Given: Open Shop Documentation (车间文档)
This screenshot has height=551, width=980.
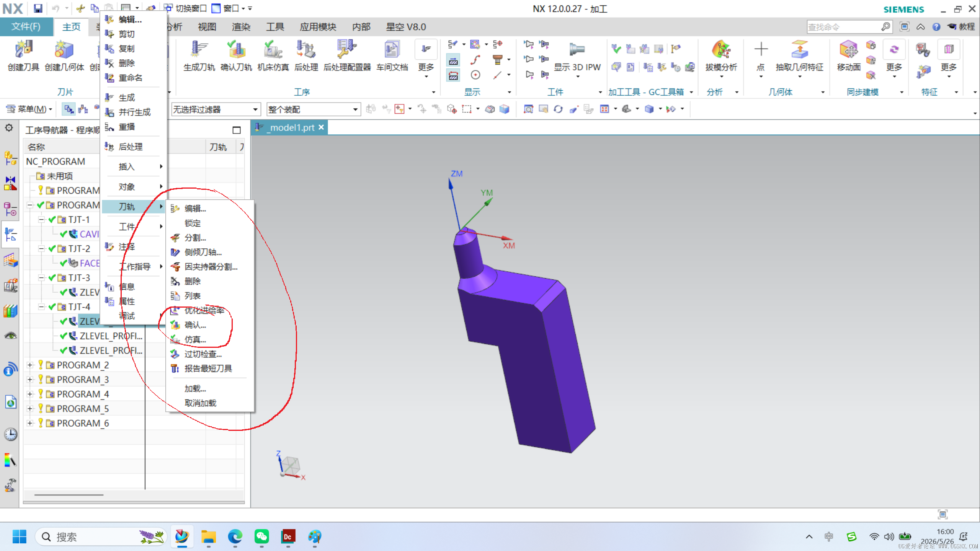Looking at the screenshot, I should [392, 50].
